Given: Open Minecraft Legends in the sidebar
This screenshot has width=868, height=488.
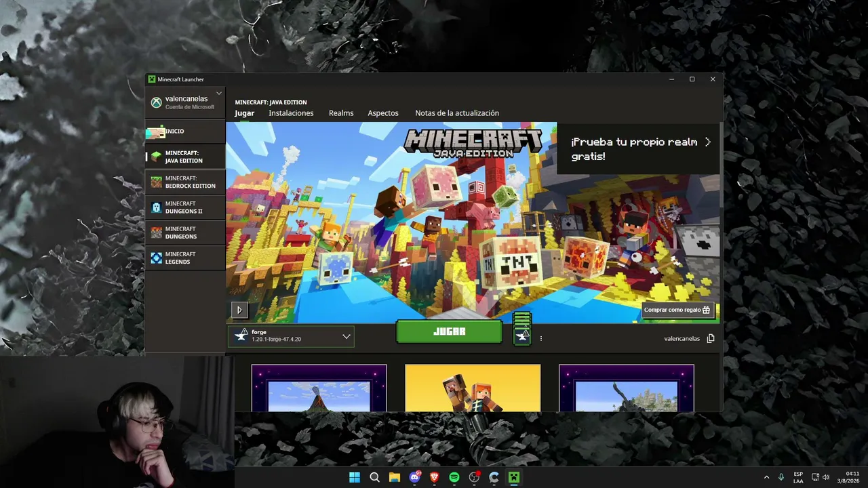Looking at the screenshot, I should coord(185,258).
